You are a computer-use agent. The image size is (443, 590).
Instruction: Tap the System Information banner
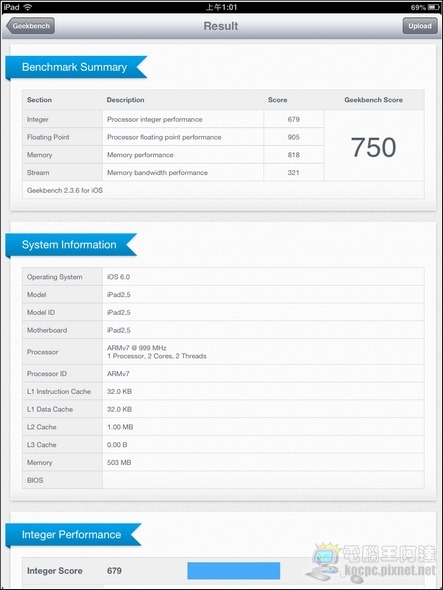[71, 245]
